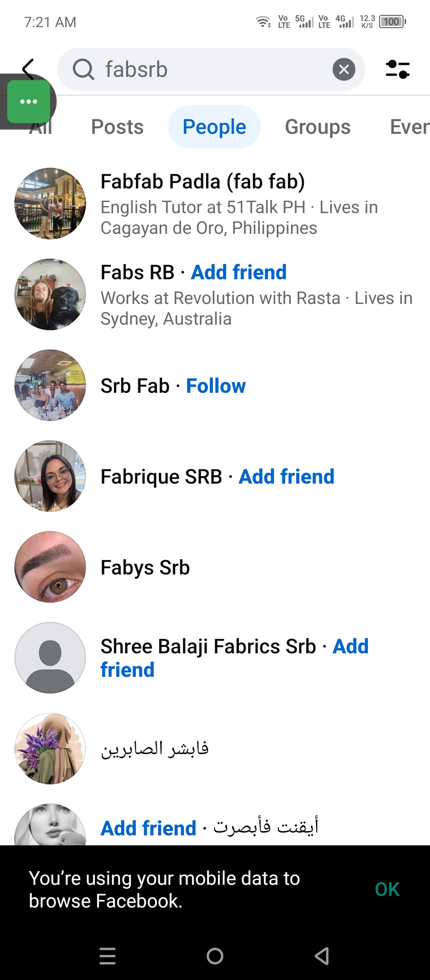
Task: Add Fabrique SRB as friend
Action: (x=286, y=477)
